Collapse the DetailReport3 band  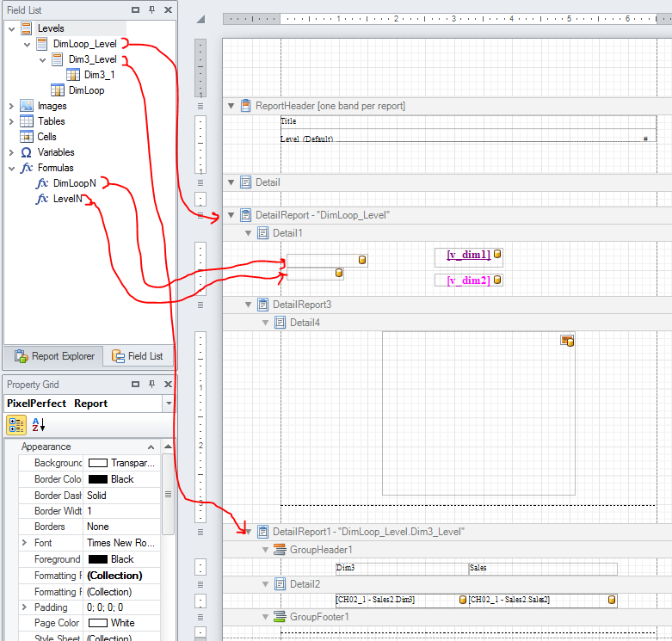[248, 305]
